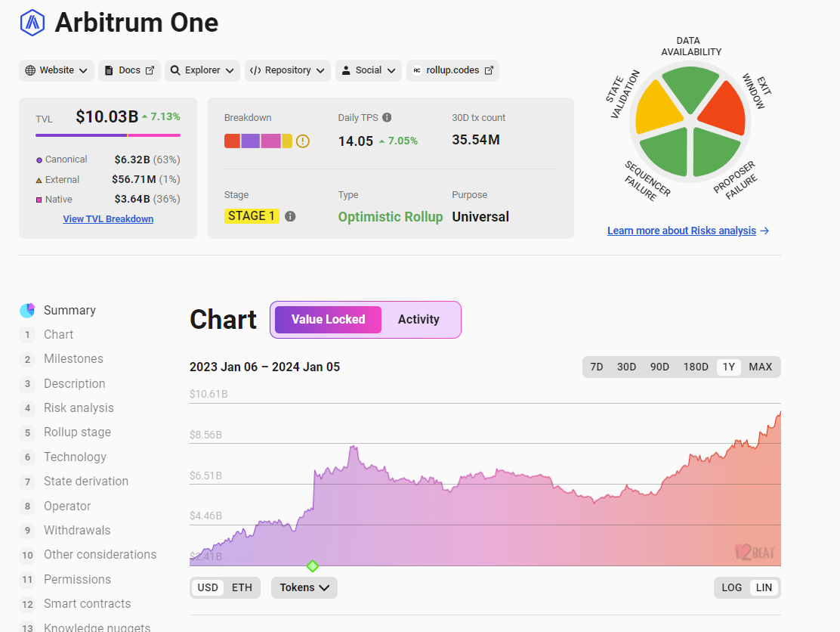Screen dimensions: 840x632
Task: Open View TVL Breakdown link
Action: 108,218
